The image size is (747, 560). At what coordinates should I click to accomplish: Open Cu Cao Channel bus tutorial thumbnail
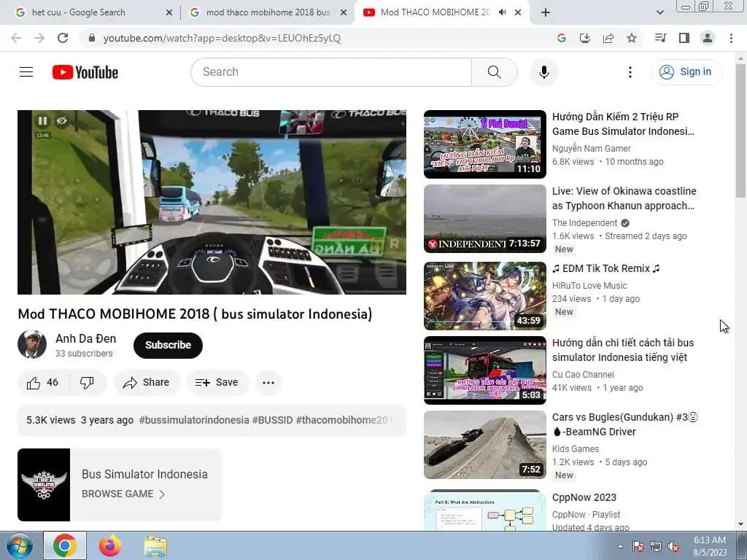[x=485, y=370]
